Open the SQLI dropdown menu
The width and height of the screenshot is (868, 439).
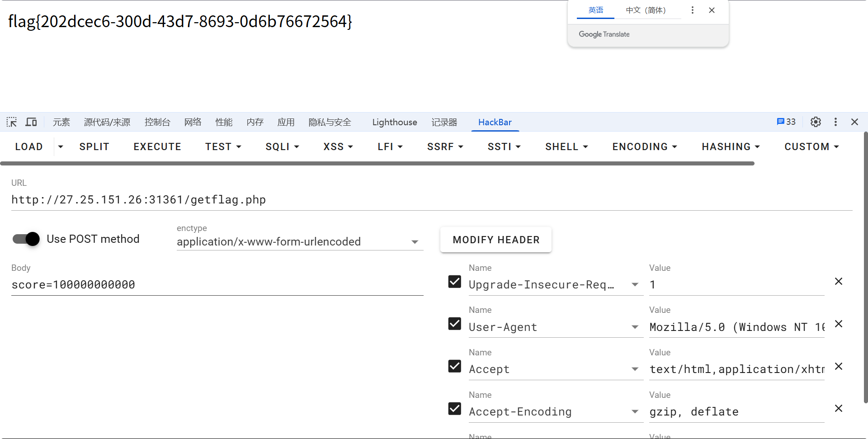pos(282,146)
